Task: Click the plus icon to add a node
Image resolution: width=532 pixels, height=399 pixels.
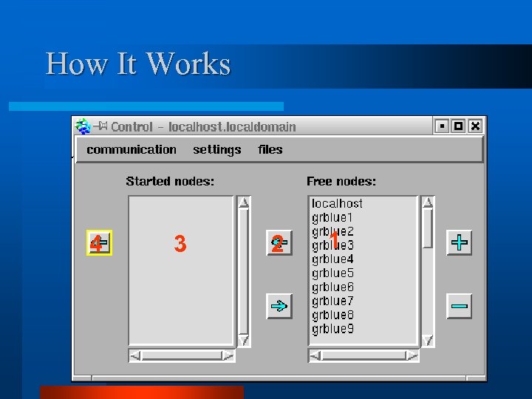Action: pyautogui.click(x=459, y=242)
